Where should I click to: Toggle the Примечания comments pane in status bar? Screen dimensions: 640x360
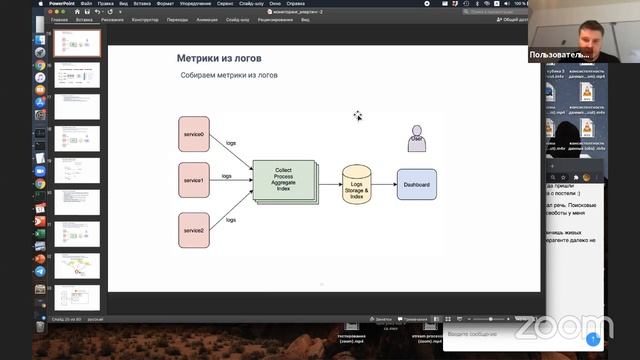412,319
